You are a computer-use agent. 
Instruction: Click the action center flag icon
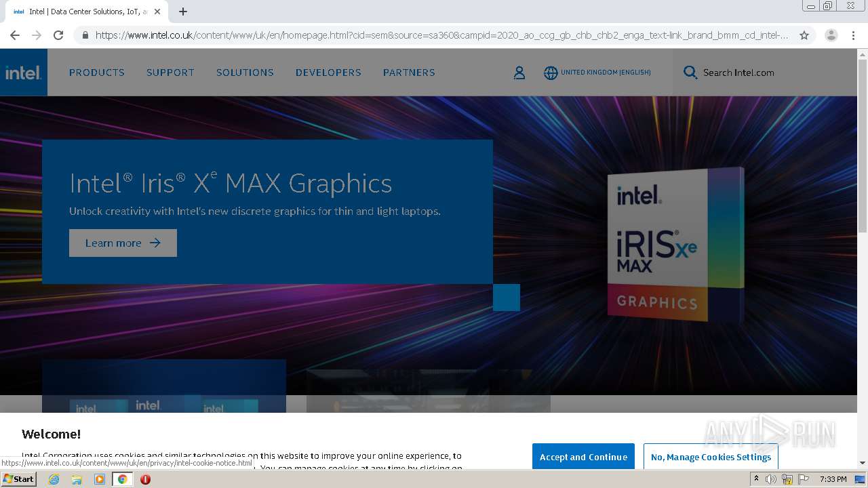click(802, 479)
